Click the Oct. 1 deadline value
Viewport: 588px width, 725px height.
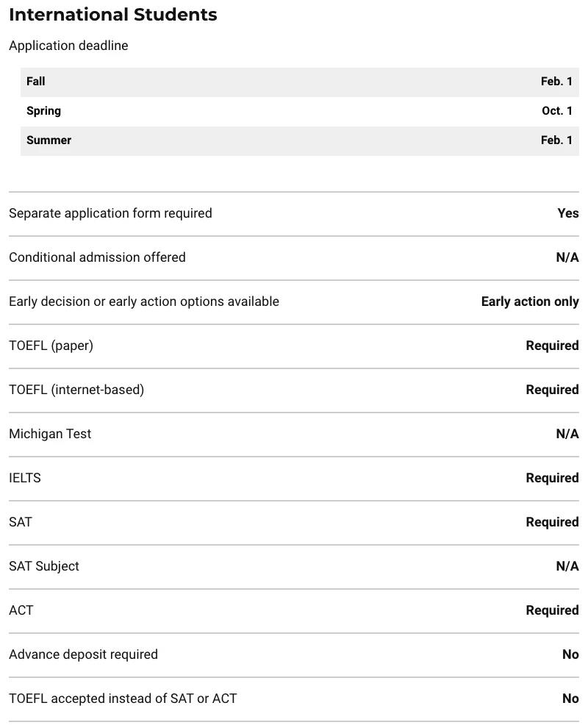click(556, 111)
